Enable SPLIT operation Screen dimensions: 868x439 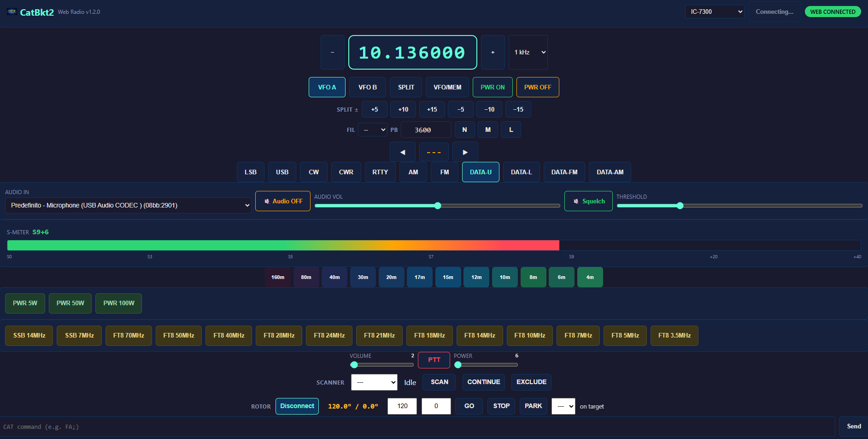click(x=406, y=87)
